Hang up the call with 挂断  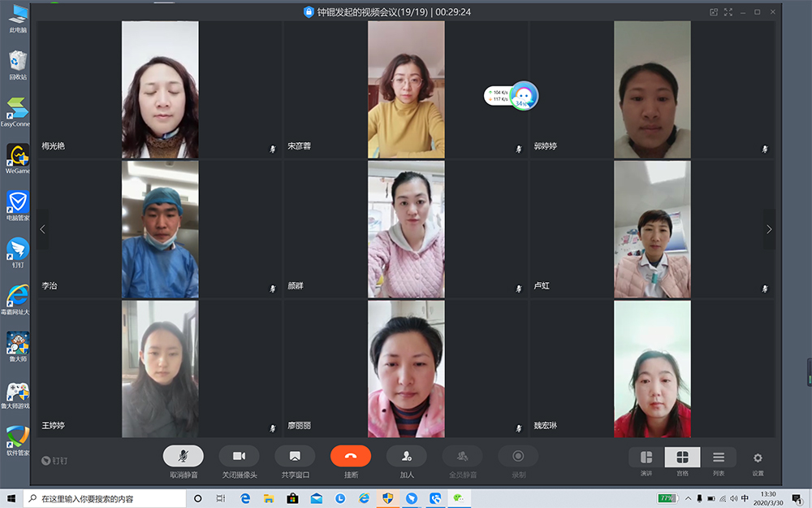(x=351, y=456)
